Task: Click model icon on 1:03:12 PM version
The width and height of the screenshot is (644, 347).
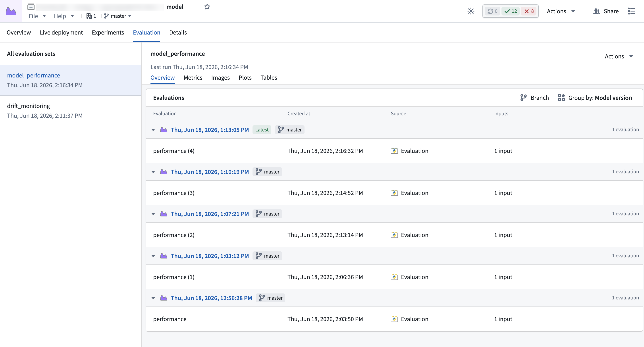Action: (x=164, y=256)
